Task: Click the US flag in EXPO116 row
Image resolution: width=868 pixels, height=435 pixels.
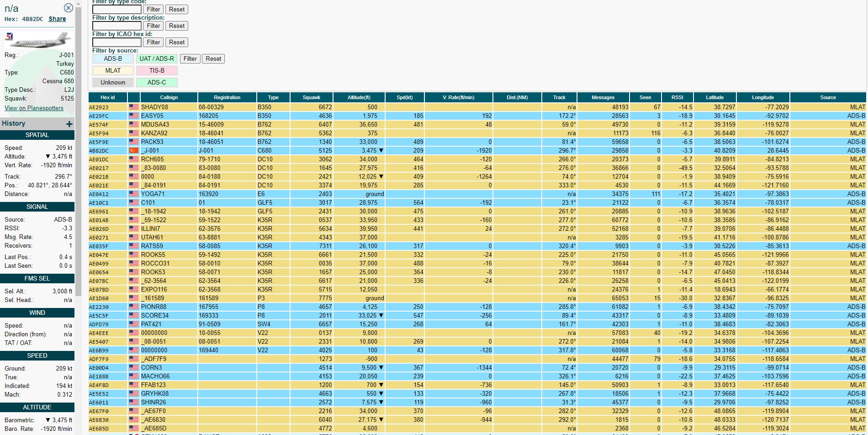Action: pos(133,289)
